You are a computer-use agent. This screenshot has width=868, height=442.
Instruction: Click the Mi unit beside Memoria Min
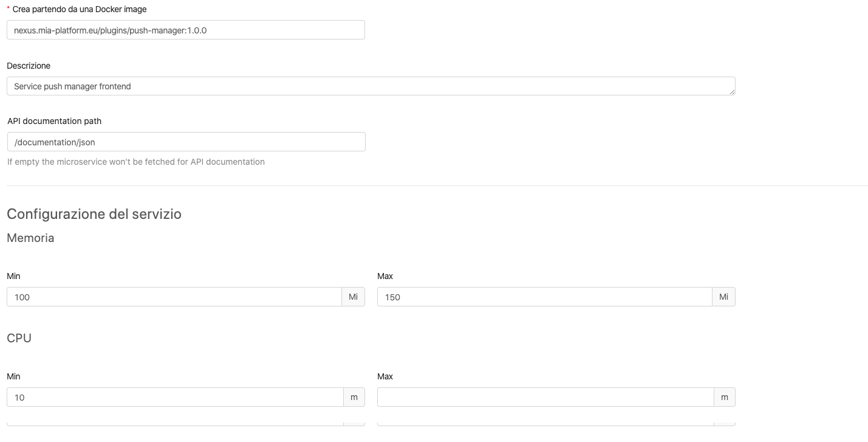tap(353, 297)
